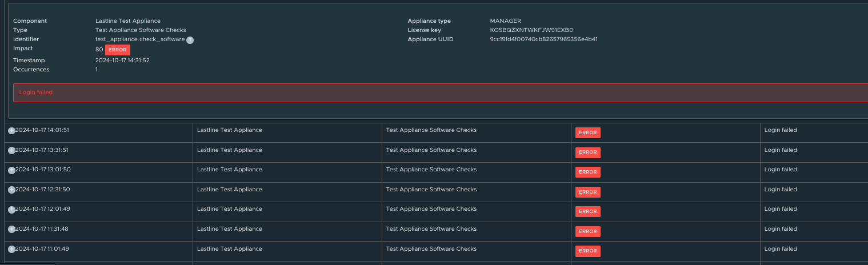Click plus icon for 11:01:49 entry
868x265 pixels.
click(x=11, y=249)
